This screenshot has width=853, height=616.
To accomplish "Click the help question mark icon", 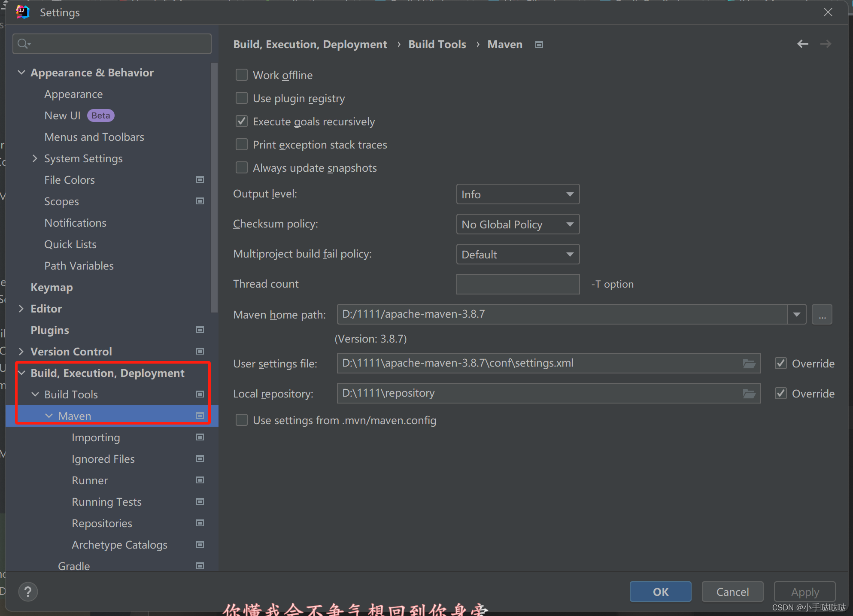I will [x=28, y=592].
